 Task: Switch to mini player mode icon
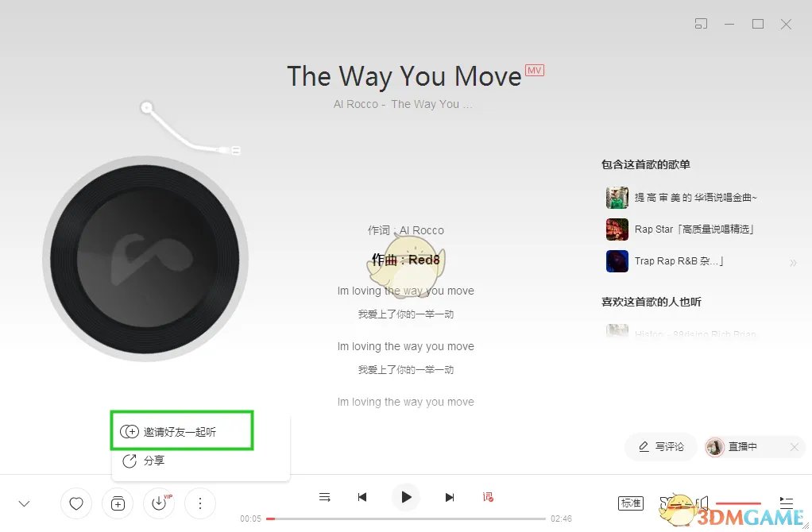click(701, 24)
